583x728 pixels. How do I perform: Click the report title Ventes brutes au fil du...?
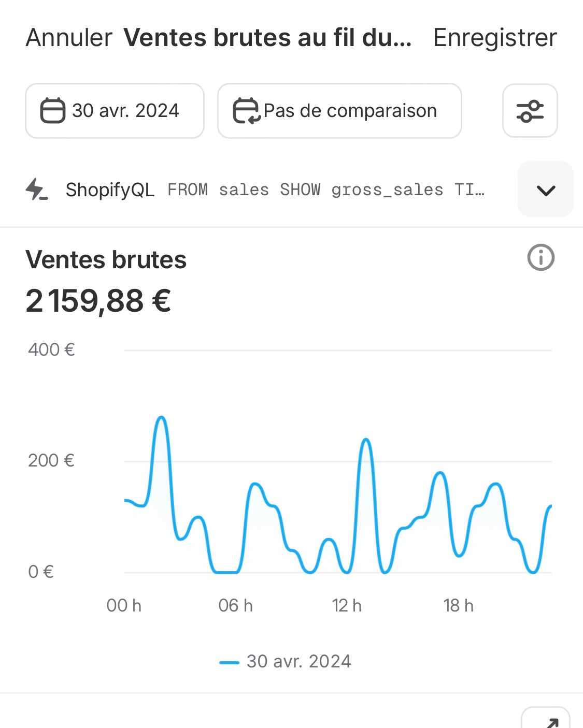268,38
